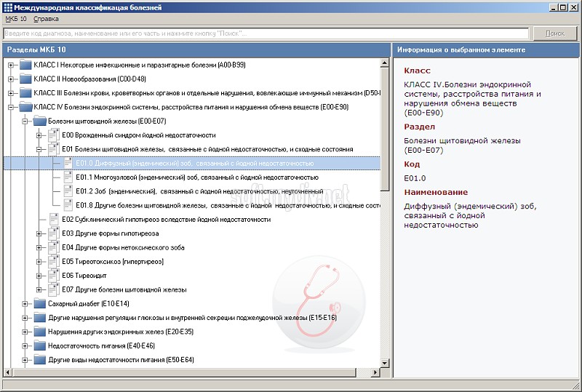
Task: Click document icon of E00
Action: click(53, 135)
